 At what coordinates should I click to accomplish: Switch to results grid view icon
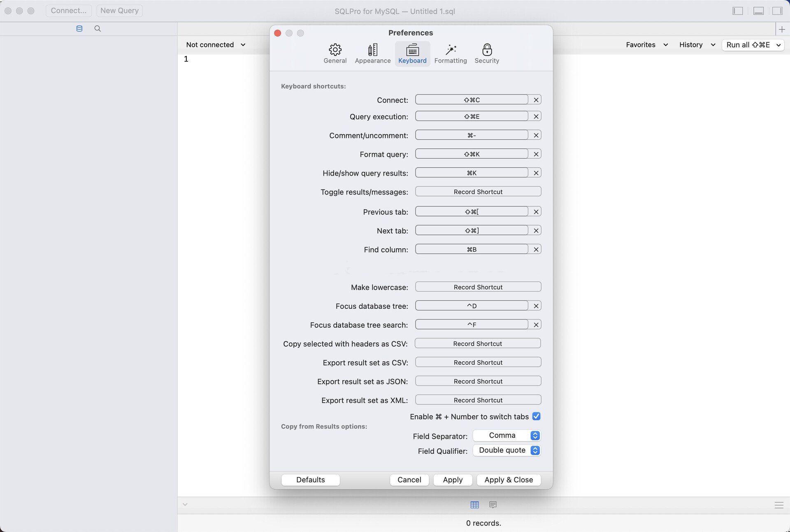[474, 505]
